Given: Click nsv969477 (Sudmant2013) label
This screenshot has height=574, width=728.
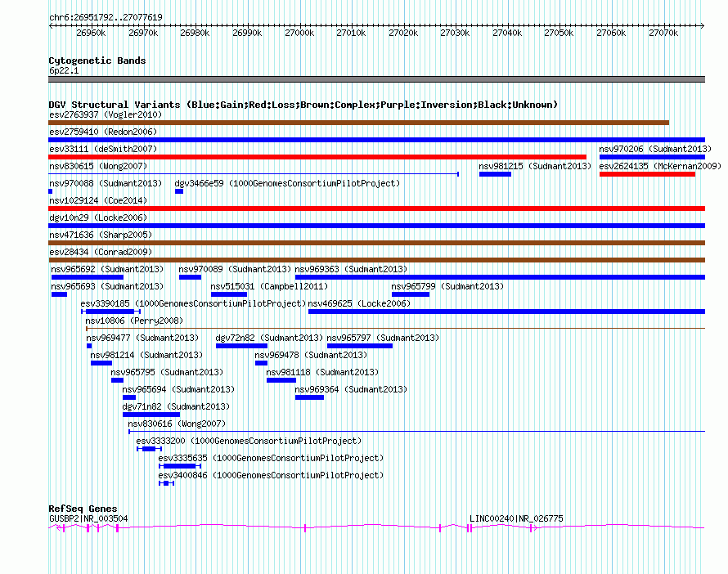Looking at the screenshot, I should 142,338.
